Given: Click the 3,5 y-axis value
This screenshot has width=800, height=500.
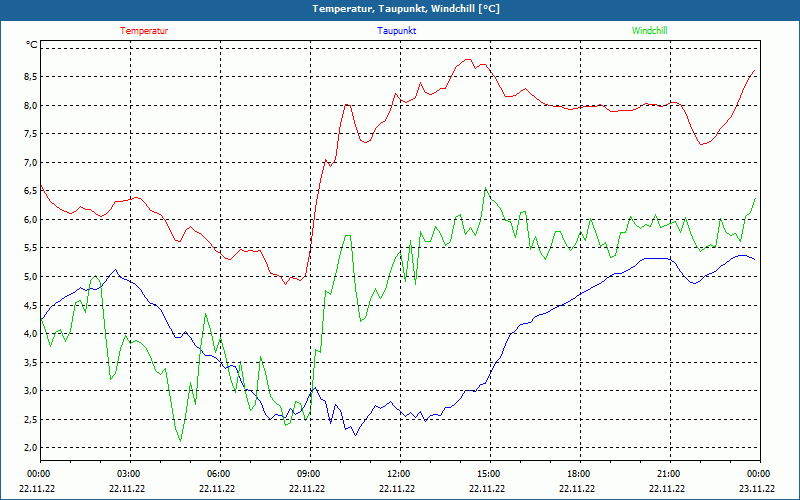Looking at the screenshot, I should pos(30,362).
